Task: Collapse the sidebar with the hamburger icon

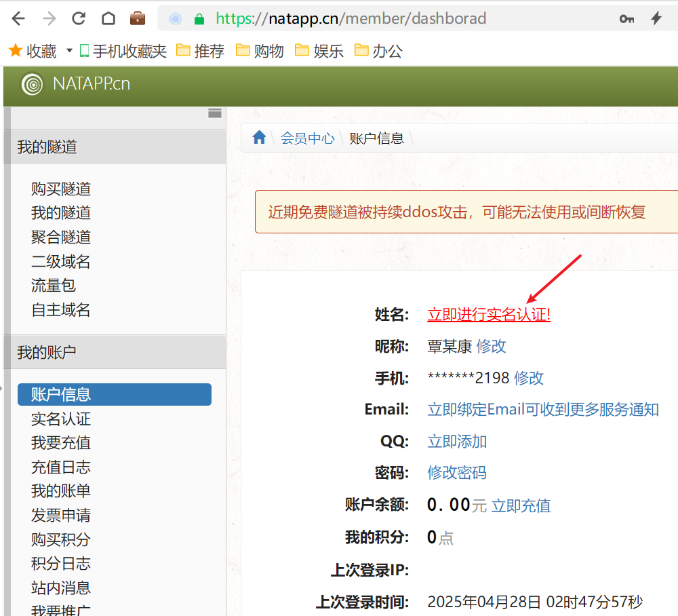Action: pyautogui.click(x=216, y=113)
